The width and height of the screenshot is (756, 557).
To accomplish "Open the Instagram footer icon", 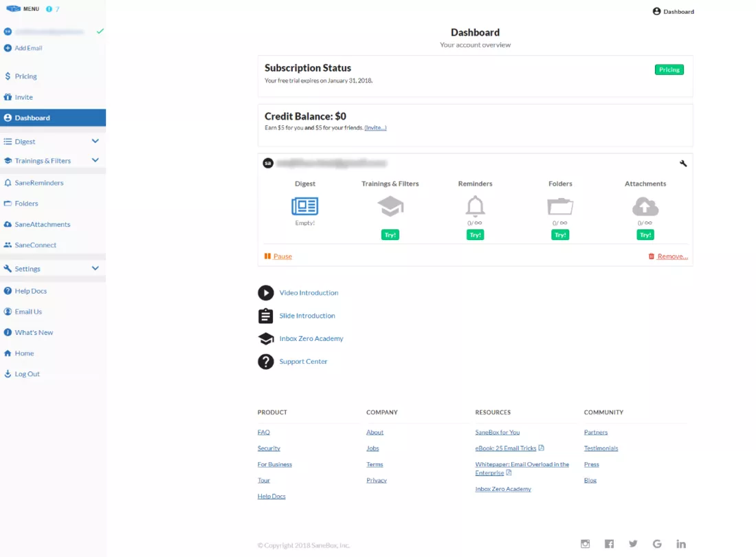I will [585, 544].
